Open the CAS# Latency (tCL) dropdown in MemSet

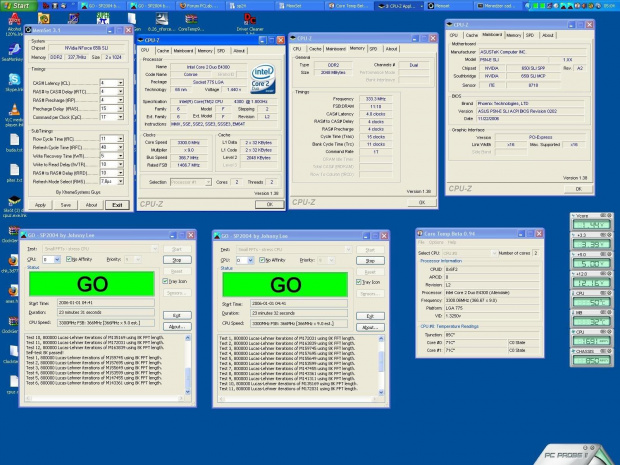pos(120,83)
